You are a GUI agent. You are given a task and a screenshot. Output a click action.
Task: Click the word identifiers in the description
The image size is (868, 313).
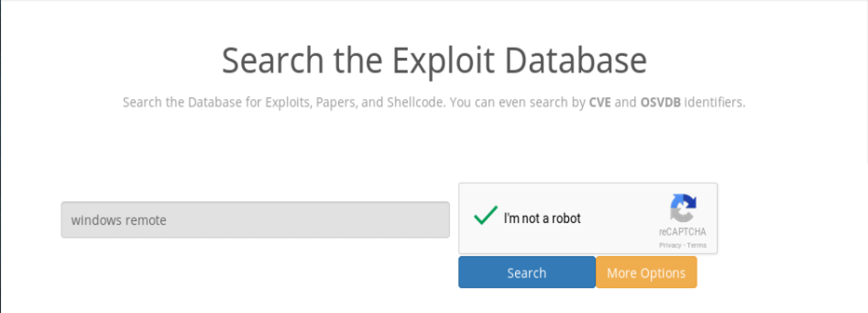point(714,102)
